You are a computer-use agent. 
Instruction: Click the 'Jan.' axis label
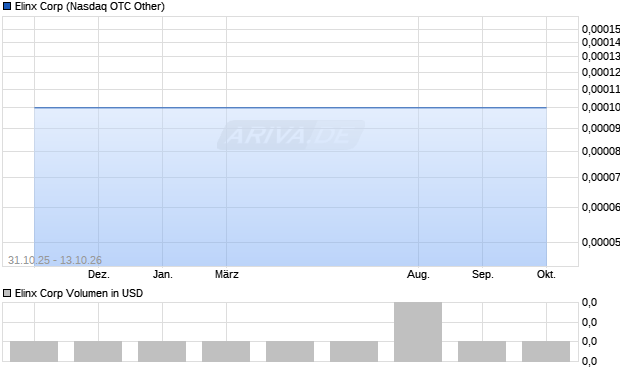click(x=163, y=274)
